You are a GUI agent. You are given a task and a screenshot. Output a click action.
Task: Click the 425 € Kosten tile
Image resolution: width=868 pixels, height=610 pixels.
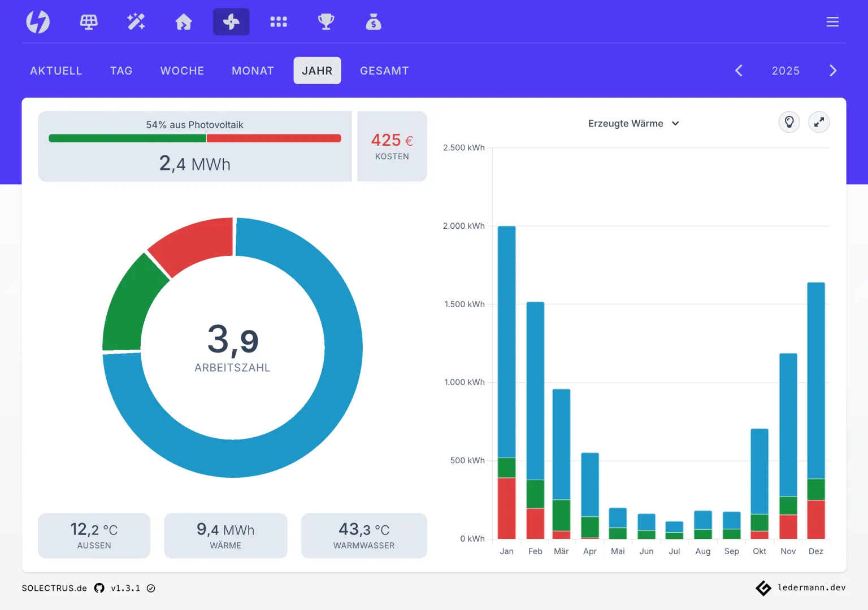(392, 146)
